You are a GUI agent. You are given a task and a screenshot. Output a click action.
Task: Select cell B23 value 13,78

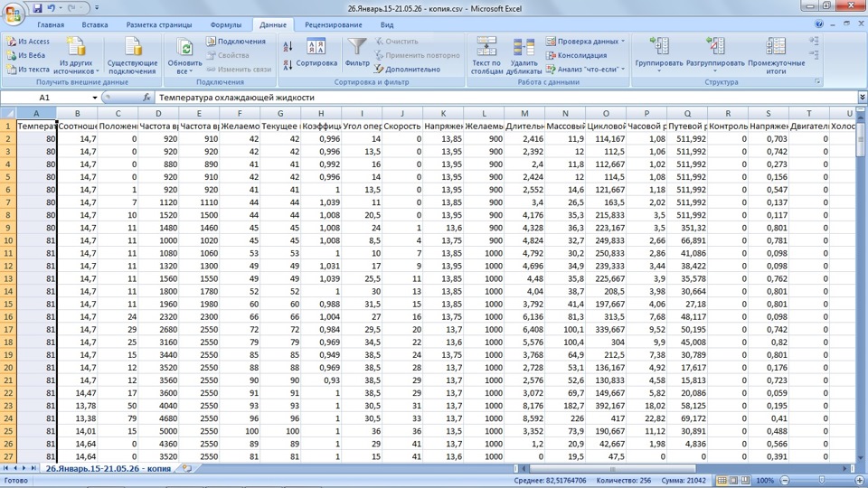pyautogui.click(x=77, y=406)
